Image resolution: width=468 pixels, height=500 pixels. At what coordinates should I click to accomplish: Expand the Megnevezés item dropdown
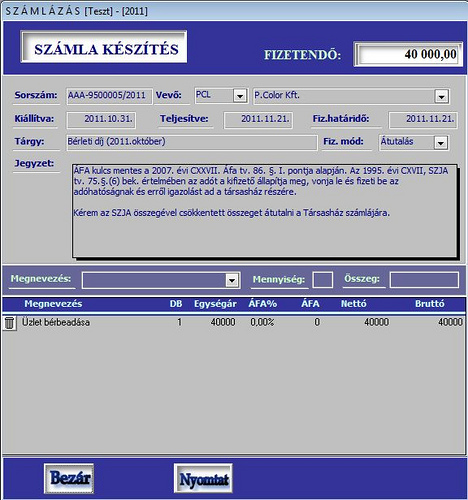tap(232, 280)
